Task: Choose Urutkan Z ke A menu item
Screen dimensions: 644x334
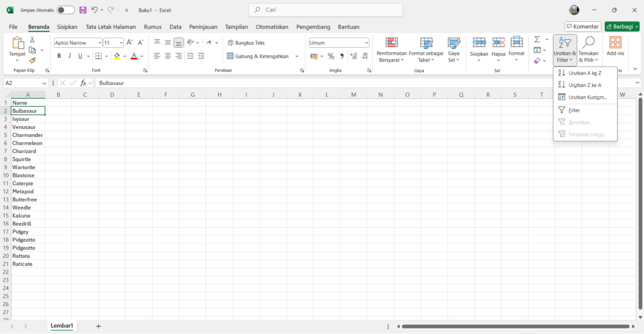Action: pyautogui.click(x=585, y=85)
